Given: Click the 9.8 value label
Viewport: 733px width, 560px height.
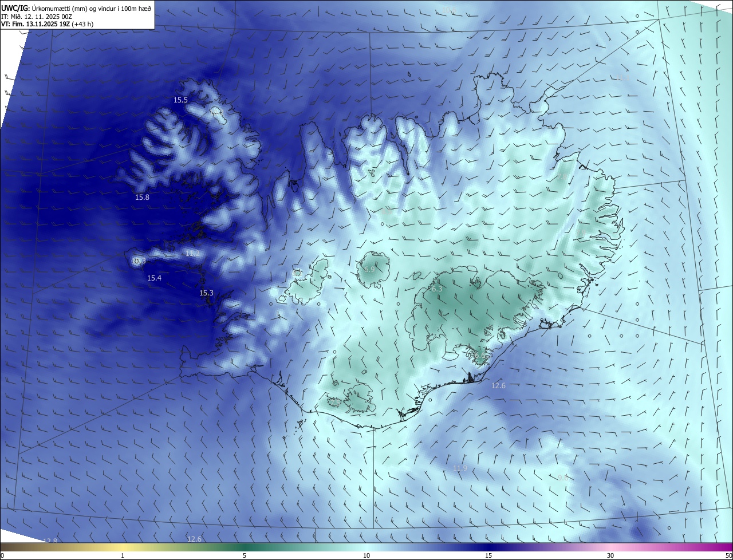Looking at the screenshot, I should pyautogui.click(x=562, y=477).
